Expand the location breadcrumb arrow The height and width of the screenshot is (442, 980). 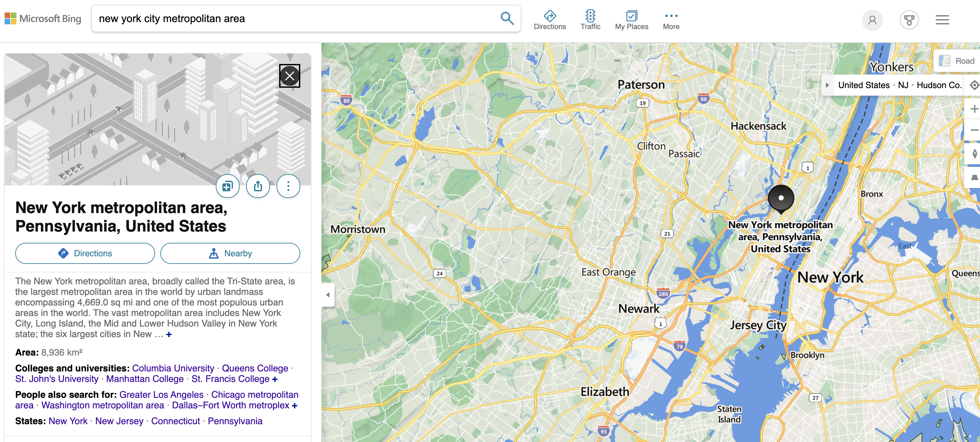tap(827, 85)
